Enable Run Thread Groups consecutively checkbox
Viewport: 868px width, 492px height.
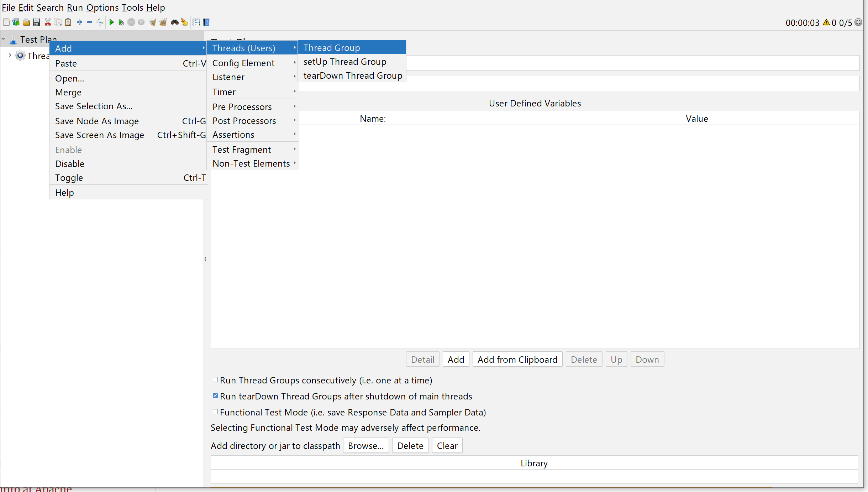coord(215,380)
